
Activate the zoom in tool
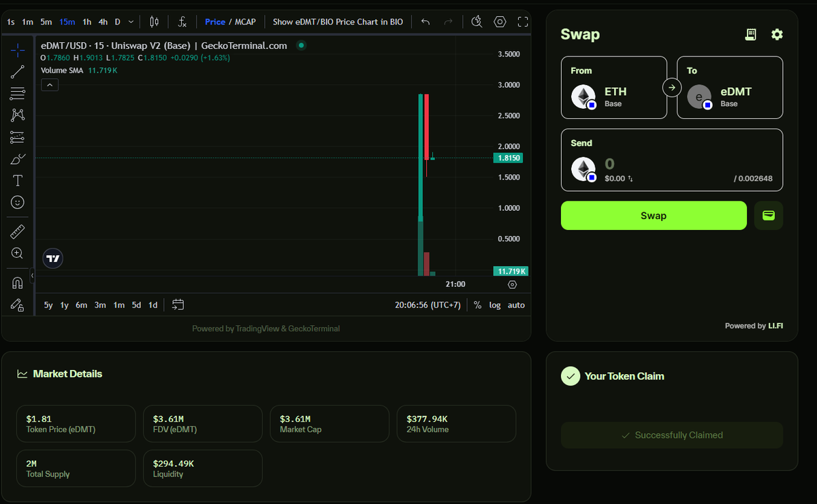tap(18, 253)
